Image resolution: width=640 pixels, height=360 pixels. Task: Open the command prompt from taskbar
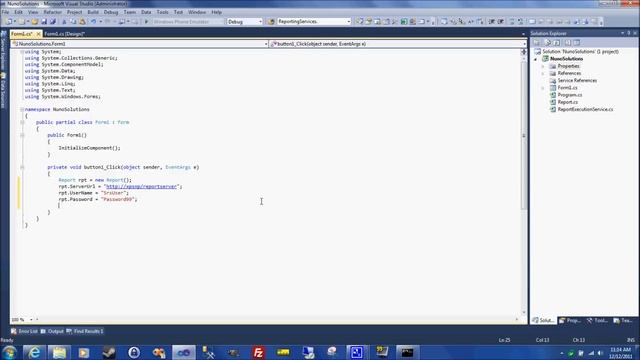407,353
